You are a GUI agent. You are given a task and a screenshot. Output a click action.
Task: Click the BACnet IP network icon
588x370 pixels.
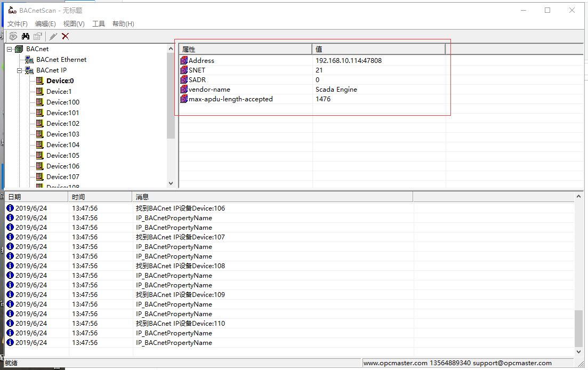tap(29, 70)
